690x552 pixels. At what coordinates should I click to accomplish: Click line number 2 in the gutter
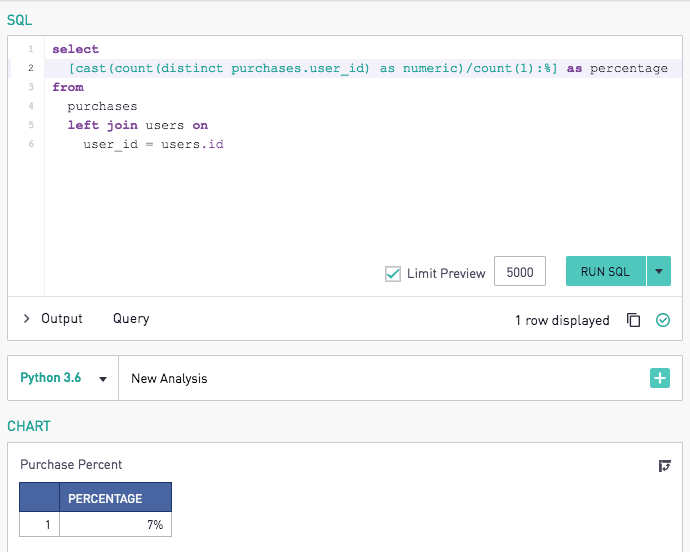(31, 68)
